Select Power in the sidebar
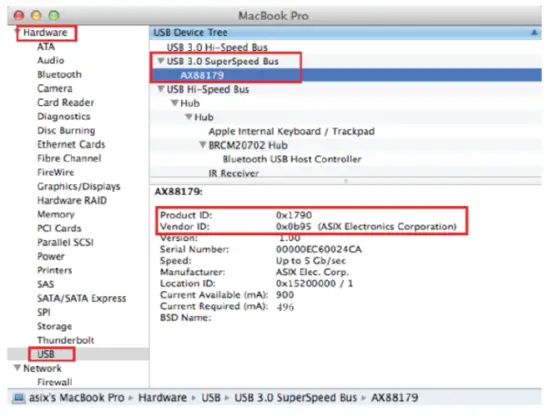The height and width of the screenshot is (416, 550). click(x=51, y=256)
